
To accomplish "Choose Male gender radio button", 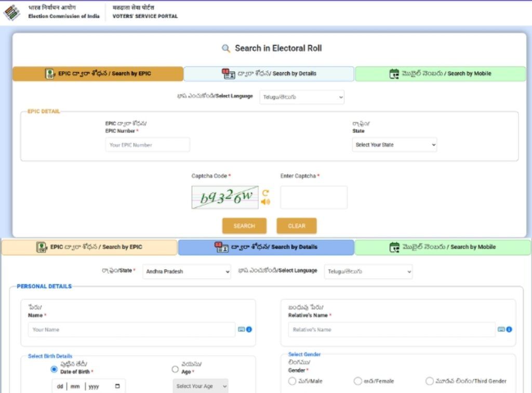I will (292, 381).
